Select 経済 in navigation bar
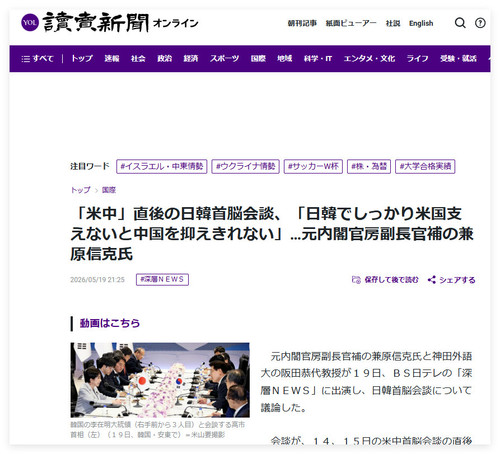Screen dimensions: 500x454 coord(191,59)
